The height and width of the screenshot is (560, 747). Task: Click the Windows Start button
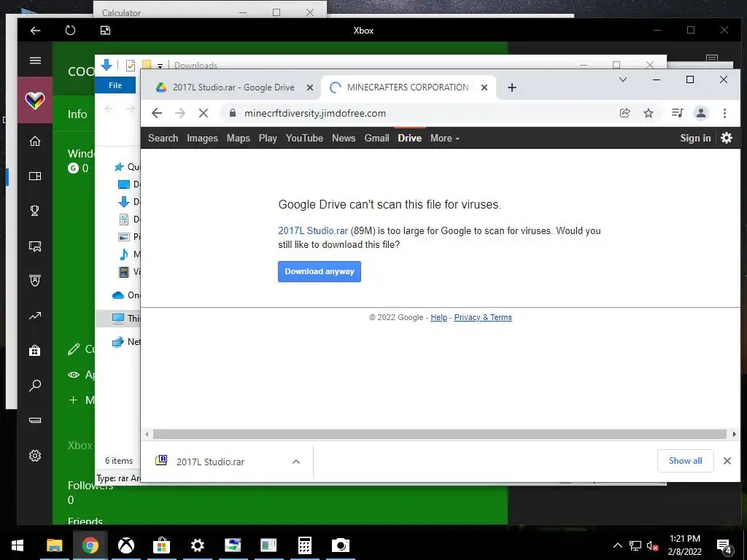click(18, 545)
